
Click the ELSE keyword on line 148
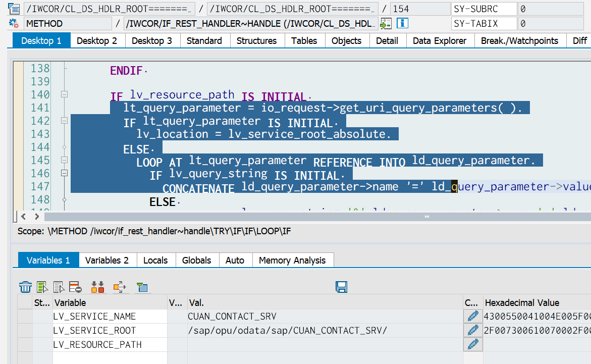point(163,202)
